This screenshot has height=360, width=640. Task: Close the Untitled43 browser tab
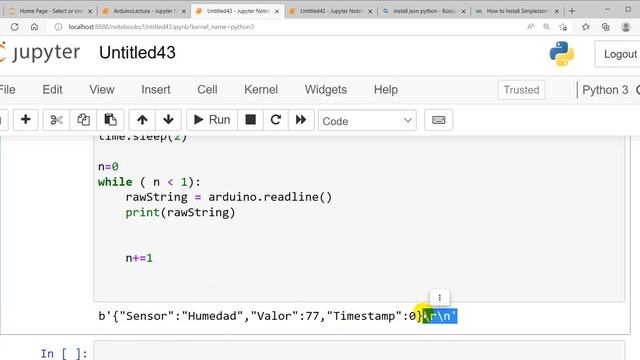pos(277,11)
